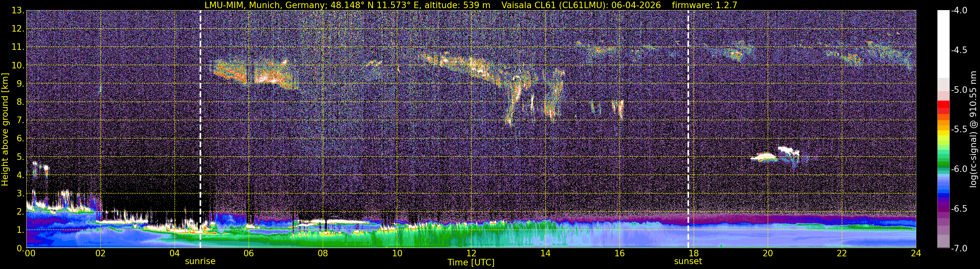Screen dimensions: 980x269
Task: Click the -4.0 colorbar label
Action: point(959,11)
